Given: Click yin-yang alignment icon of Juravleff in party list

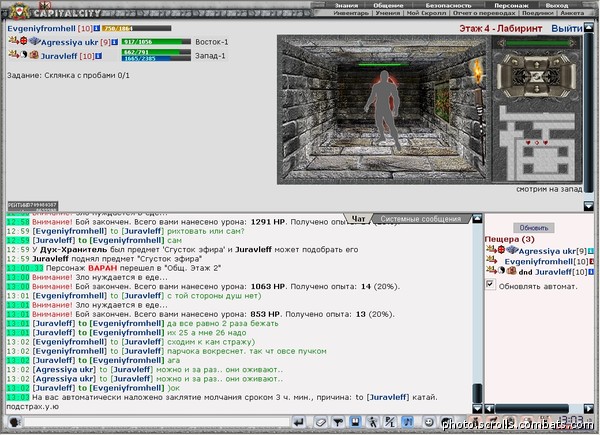Looking at the screenshot, I should click(24, 55).
